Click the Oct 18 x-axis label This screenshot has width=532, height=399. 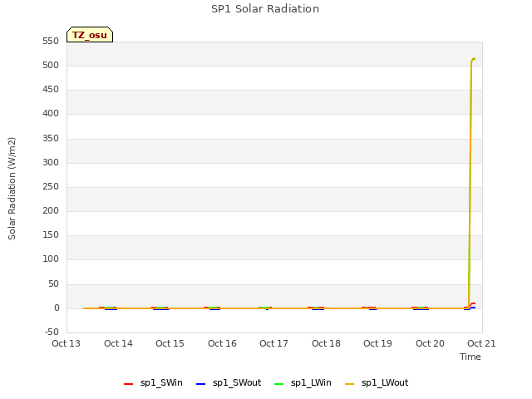(326, 343)
